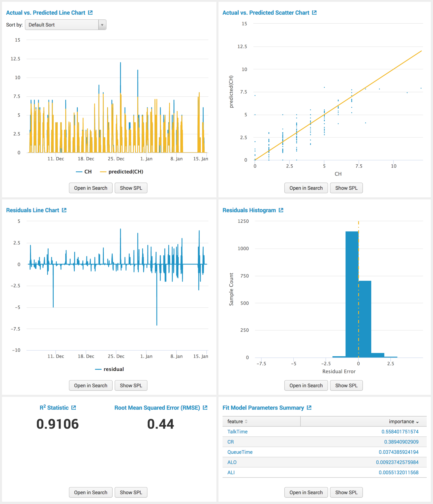Click Show SPL under the scatter chart

tap(346, 188)
